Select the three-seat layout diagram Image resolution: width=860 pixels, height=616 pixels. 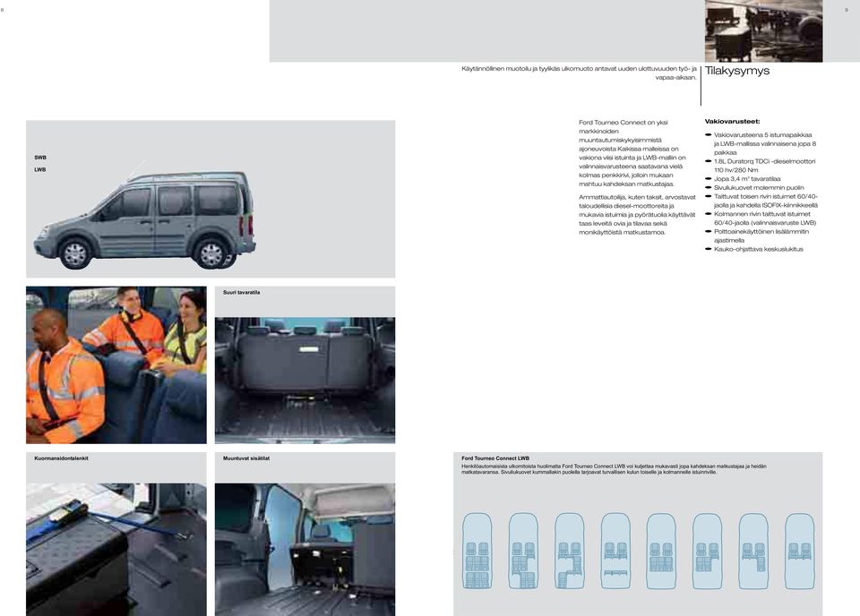click(x=753, y=551)
